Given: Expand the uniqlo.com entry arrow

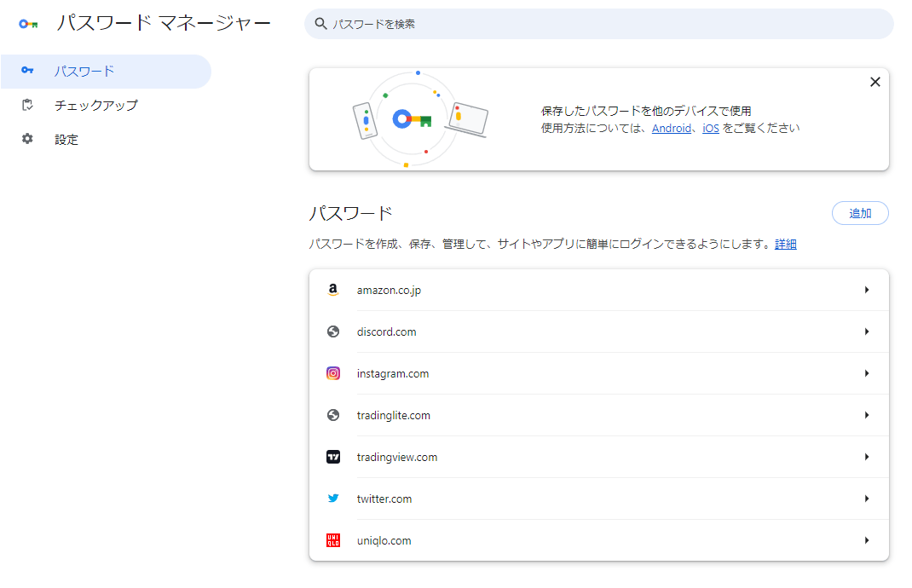Looking at the screenshot, I should coord(867,540).
